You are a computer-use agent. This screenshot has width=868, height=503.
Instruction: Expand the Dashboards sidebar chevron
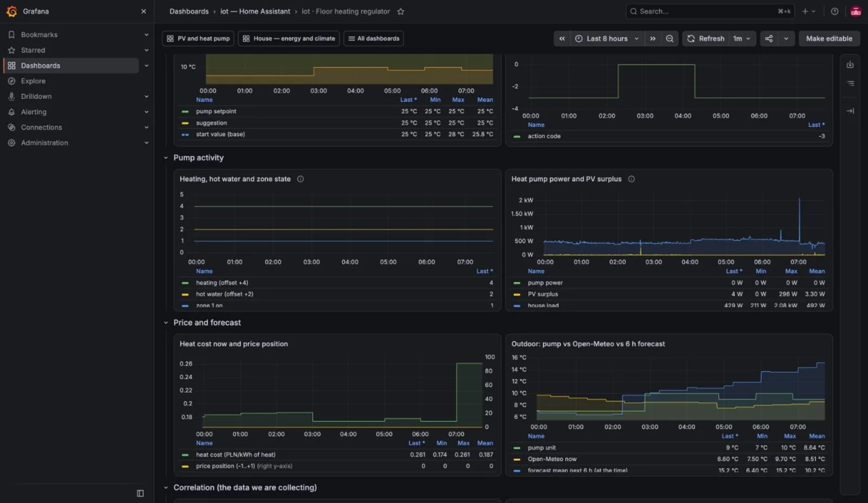click(146, 66)
